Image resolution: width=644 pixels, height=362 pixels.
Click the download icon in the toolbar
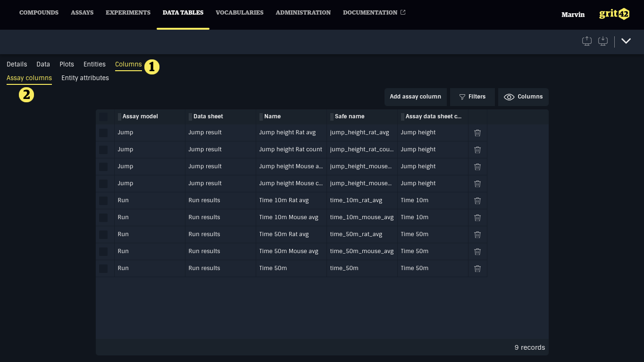click(602, 41)
